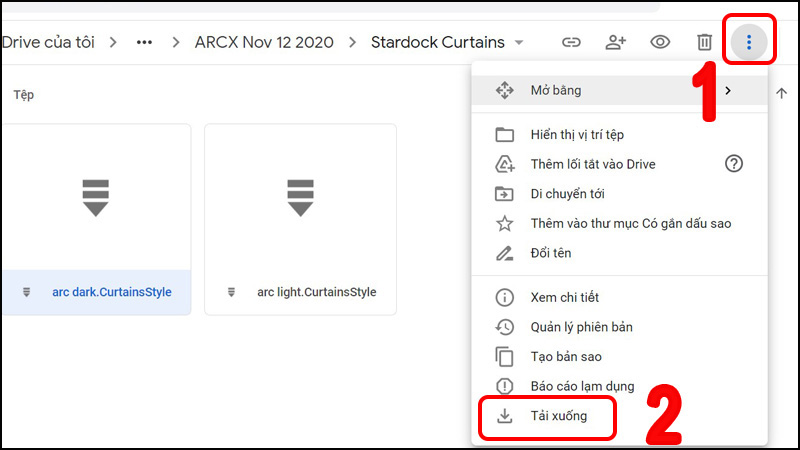
Task: Click the trash delete icon
Action: pyautogui.click(x=704, y=42)
